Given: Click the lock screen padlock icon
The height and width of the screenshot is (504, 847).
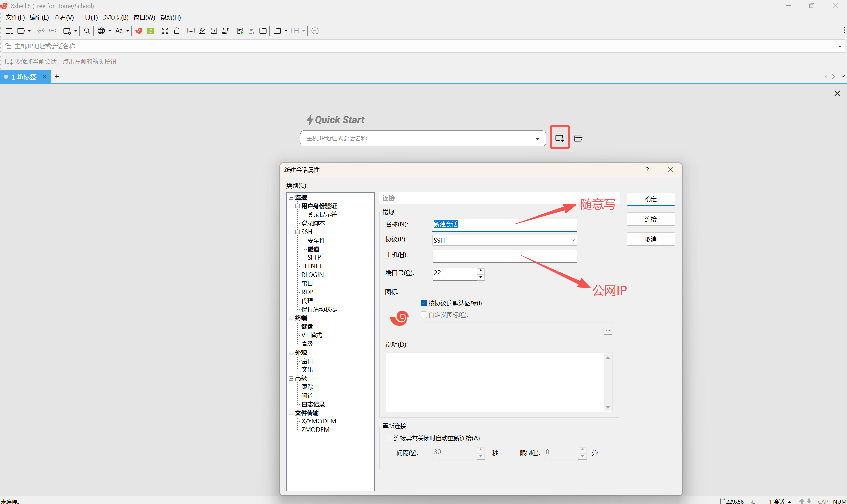Looking at the screenshot, I should point(177,31).
